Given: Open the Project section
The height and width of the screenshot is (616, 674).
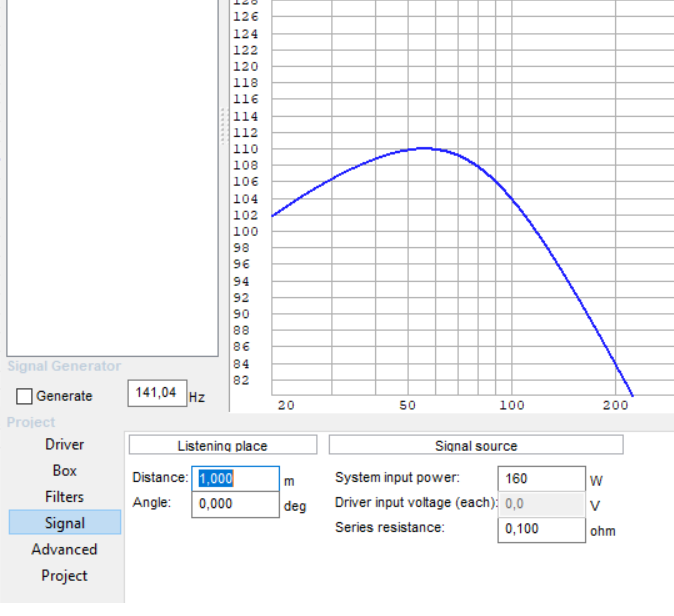Looking at the screenshot, I should 64,576.
